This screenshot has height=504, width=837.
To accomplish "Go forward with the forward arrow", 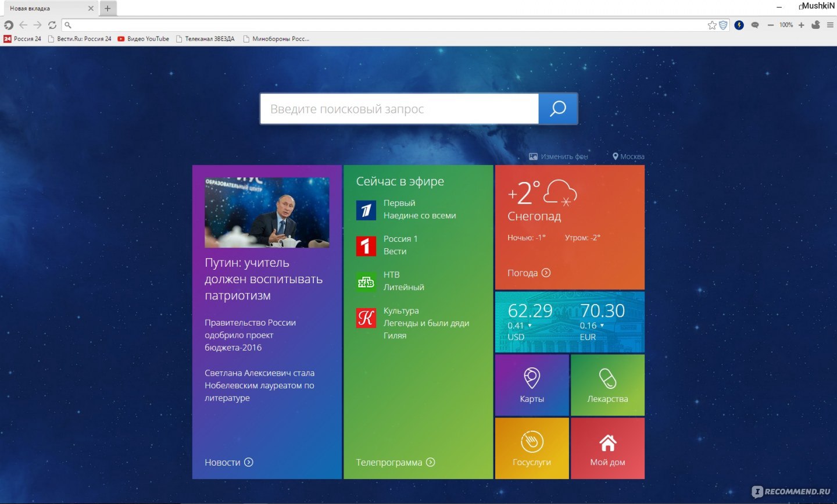I will tap(37, 25).
